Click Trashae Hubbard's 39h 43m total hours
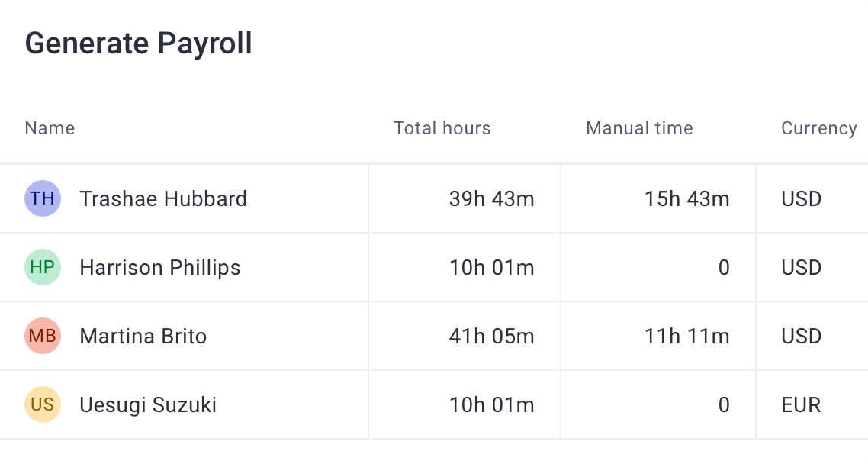 (x=492, y=199)
